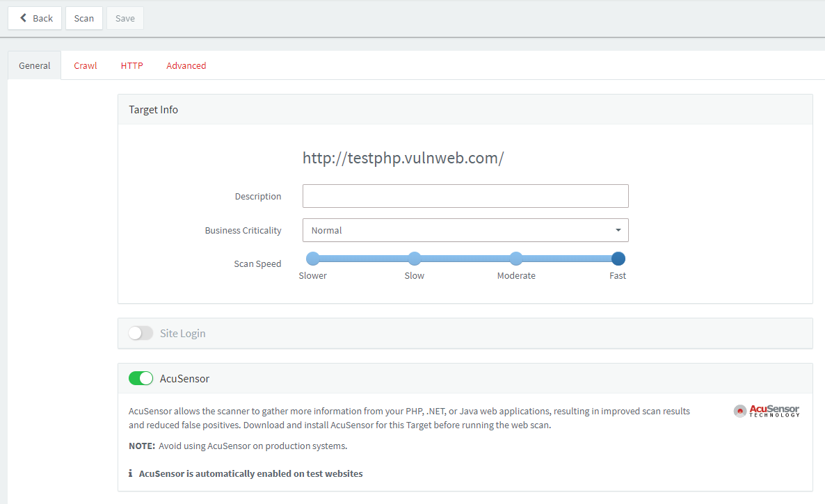This screenshot has width=825, height=504.
Task: Click the Slower label under the slider
Action: (x=312, y=276)
